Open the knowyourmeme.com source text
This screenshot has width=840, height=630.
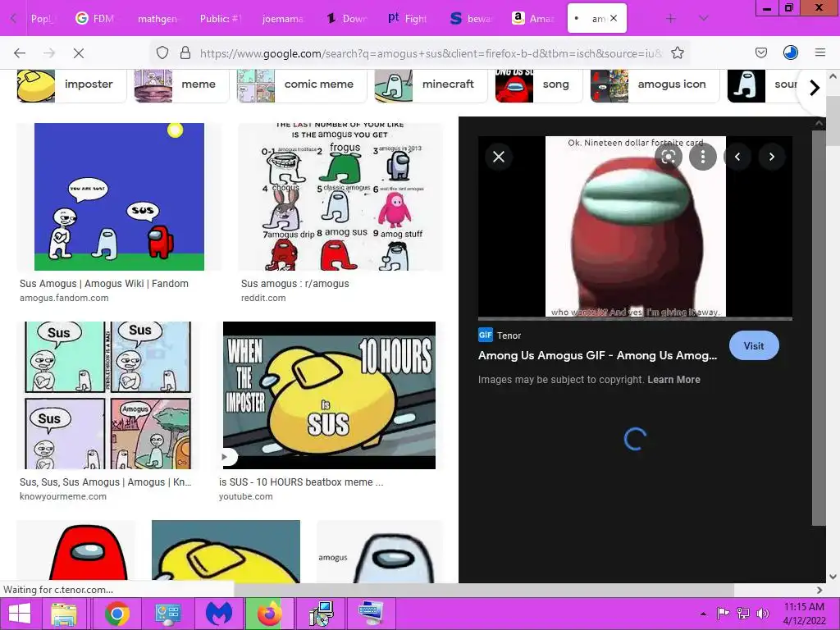tap(63, 496)
